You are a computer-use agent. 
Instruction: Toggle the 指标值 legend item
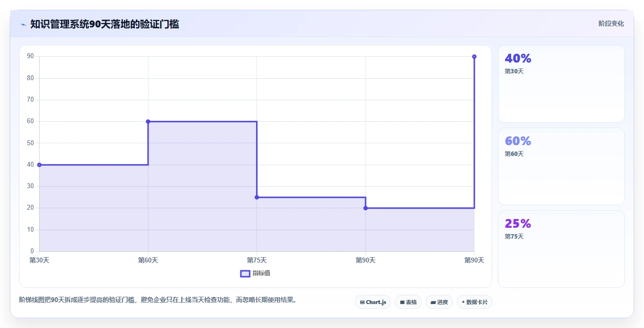[255, 273]
